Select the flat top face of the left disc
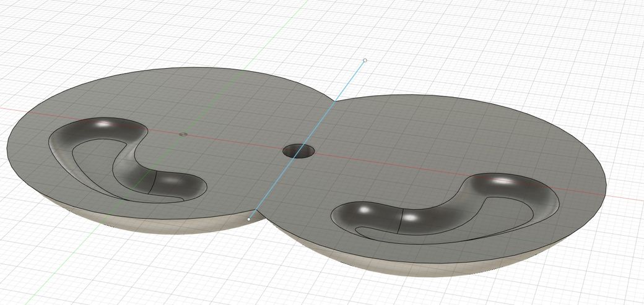 (204, 99)
